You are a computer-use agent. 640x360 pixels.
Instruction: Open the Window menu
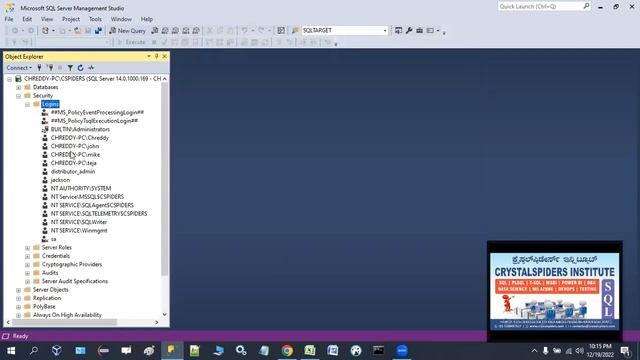point(121,19)
